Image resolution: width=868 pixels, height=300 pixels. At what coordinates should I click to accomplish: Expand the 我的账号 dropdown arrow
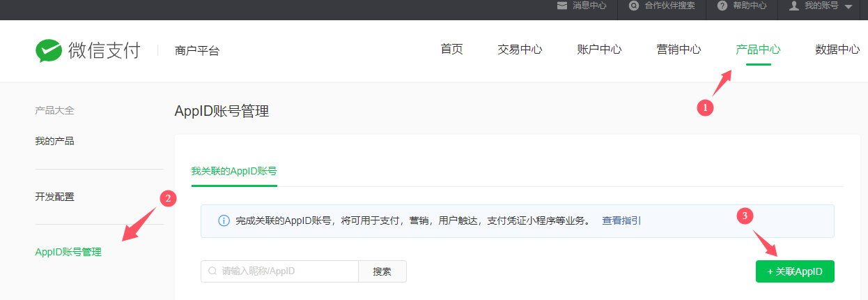point(848,6)
